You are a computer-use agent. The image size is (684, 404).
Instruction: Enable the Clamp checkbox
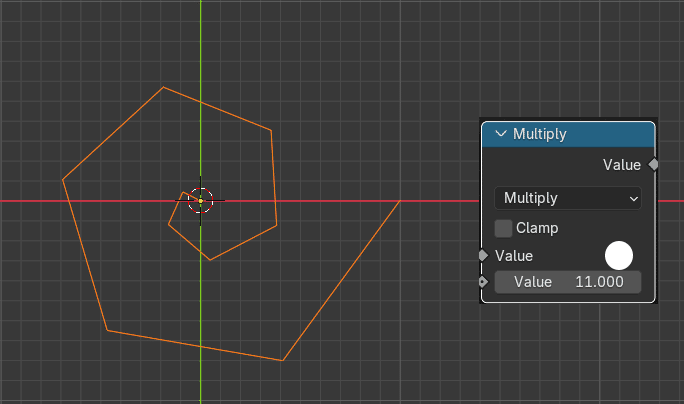pyautogui.click(x=503, y=228)
